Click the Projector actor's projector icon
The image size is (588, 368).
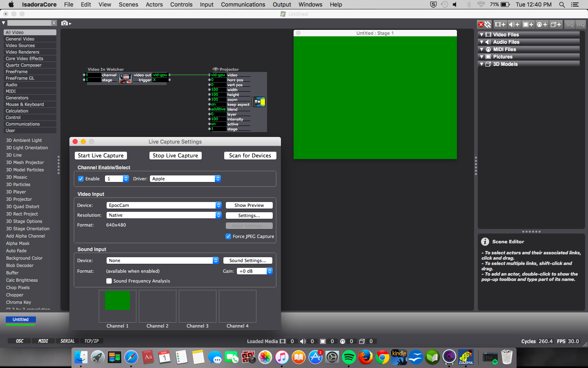point(258,102)
